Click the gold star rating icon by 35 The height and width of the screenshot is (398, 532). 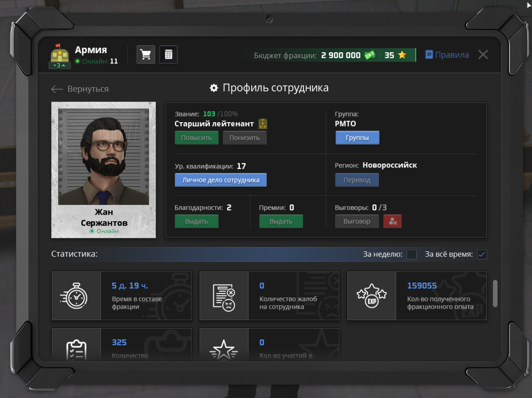(402, 55)
